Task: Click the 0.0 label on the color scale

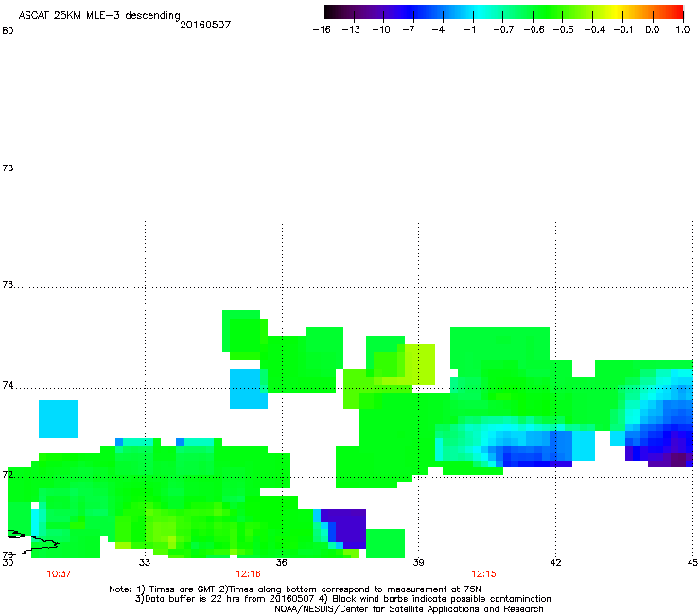Action: pyautogui.click(x=653, y=30)
